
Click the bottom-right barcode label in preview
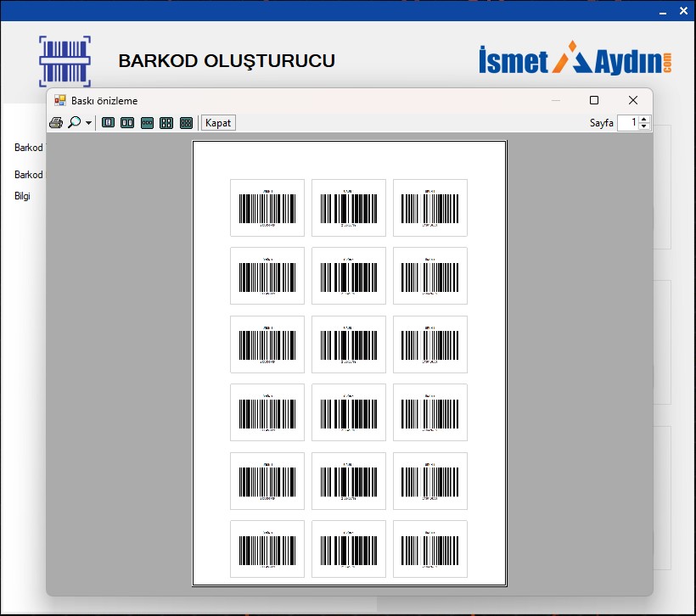coord(430,549)
